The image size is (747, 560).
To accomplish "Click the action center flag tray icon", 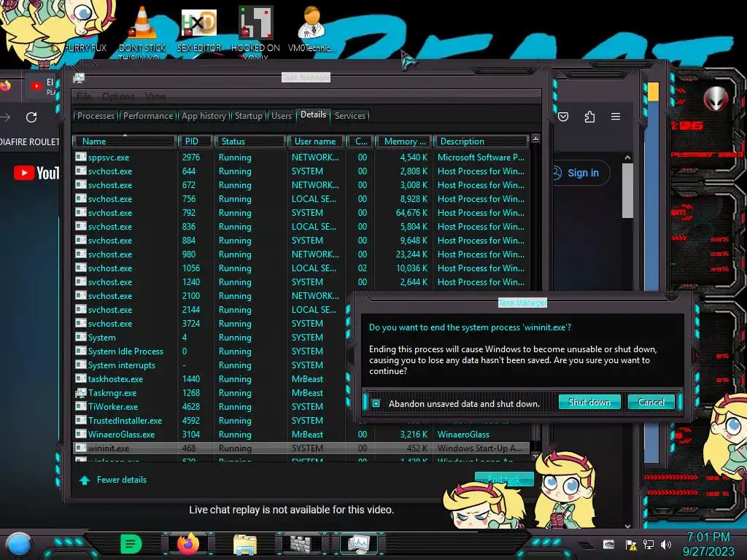I will [x=631, y=544].
